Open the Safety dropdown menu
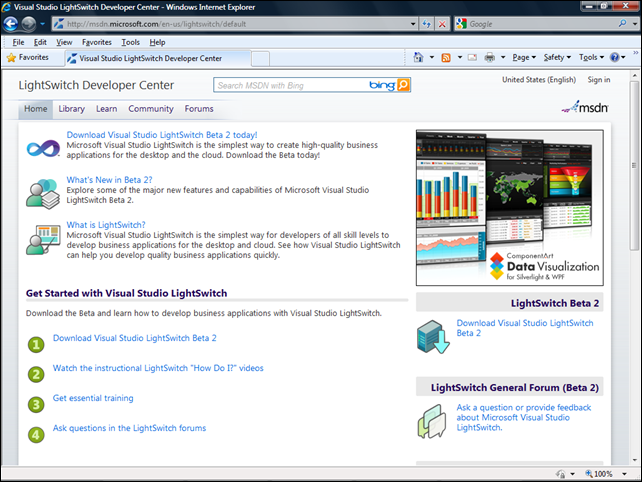The height and width of the screenshot is (482, 642). click(557, 57)
